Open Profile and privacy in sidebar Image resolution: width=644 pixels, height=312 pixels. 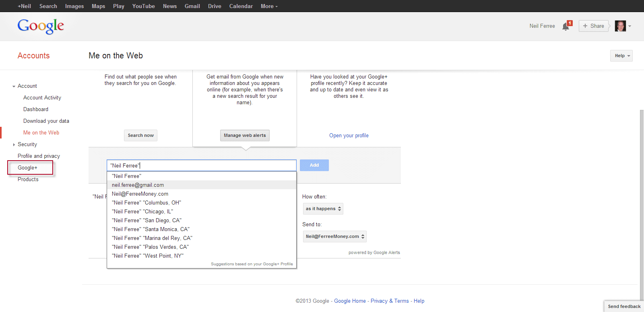tap(39, 156)
